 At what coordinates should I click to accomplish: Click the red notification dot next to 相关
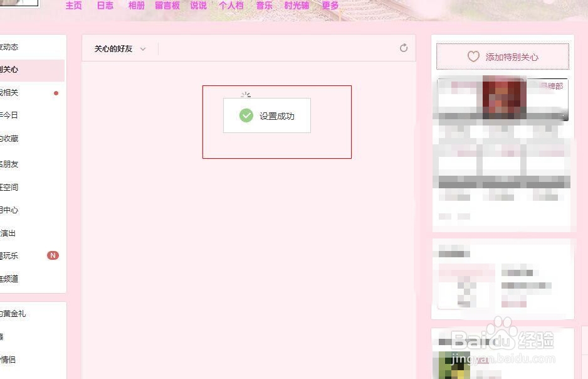(x=56, y=92)
